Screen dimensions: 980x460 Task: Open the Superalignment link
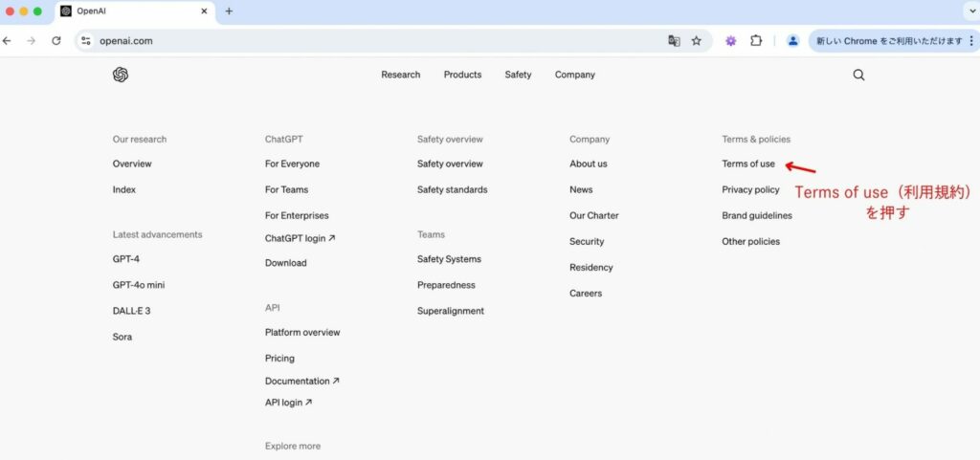coord(451,311)
